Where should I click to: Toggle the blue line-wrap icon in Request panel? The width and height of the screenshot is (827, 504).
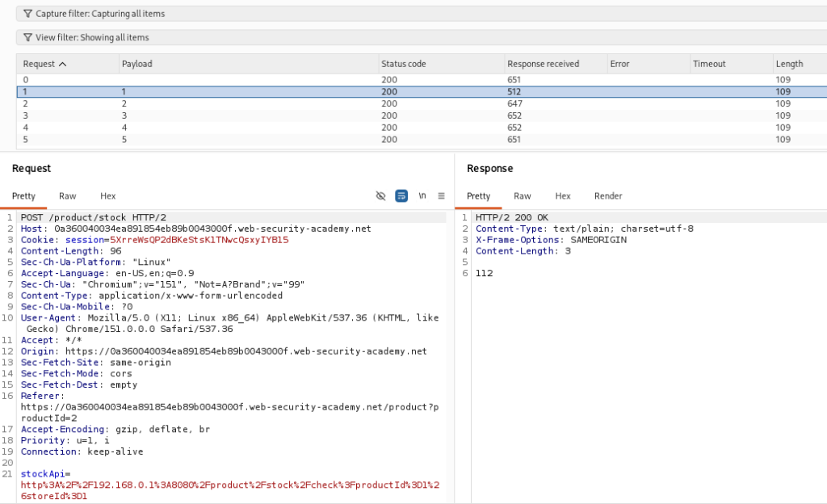click(x=401, y=196)
